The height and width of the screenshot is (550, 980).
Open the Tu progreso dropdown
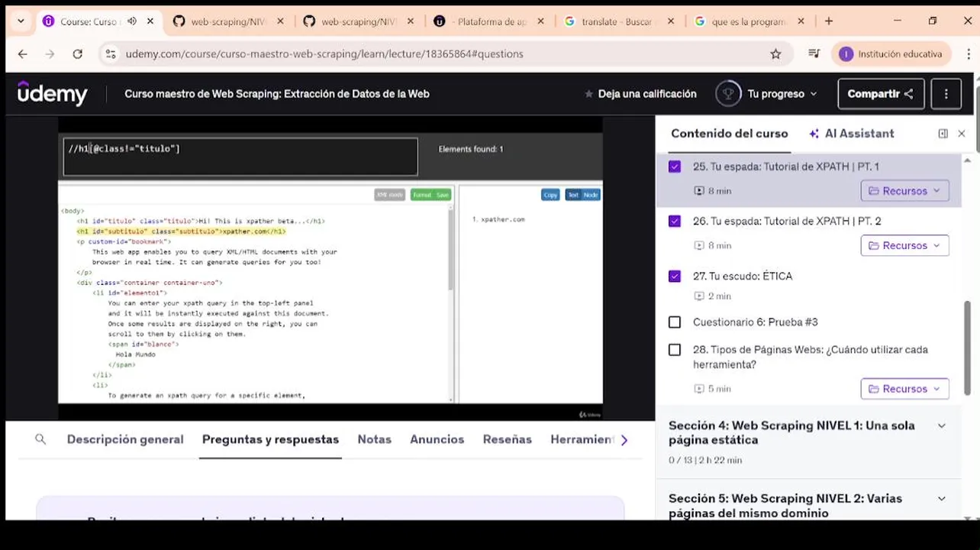coord(782,94)
